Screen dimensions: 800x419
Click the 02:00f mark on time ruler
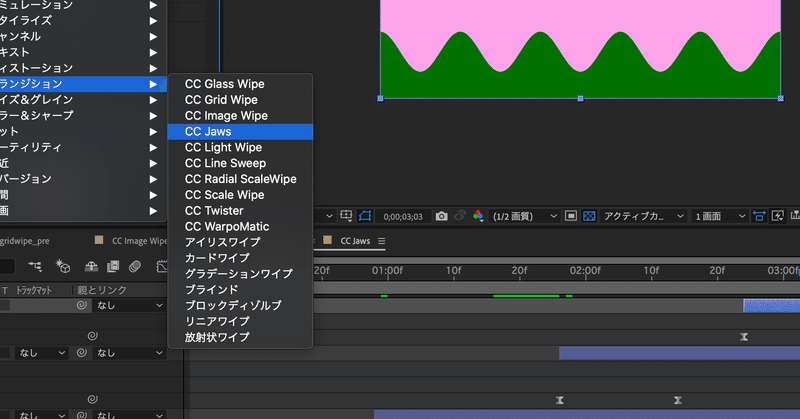[585, 270]
